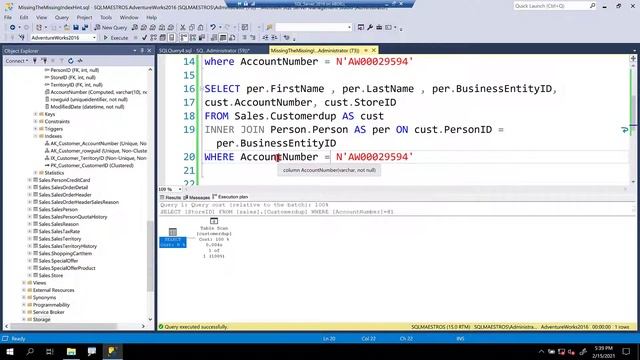Click the Find in Files icon

click(269, 27)
